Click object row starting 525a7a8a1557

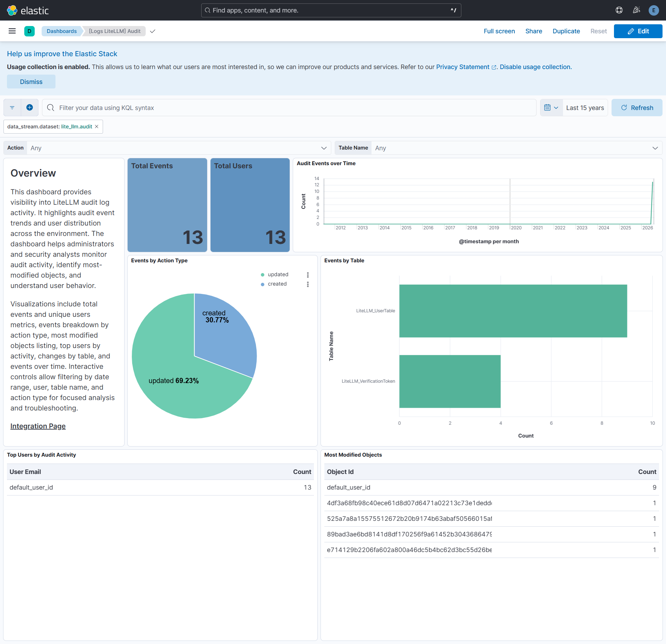click(492, 519)
